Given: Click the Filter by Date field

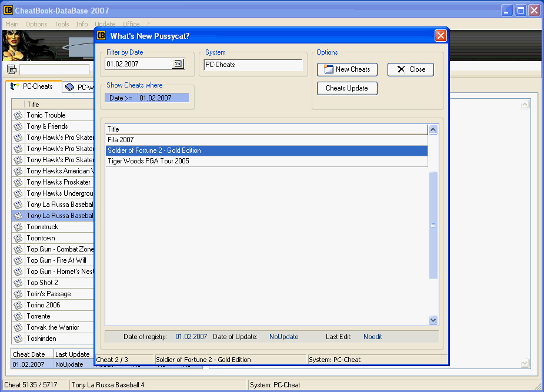Looking at the screenshot, I should click(x=138, y=63).
